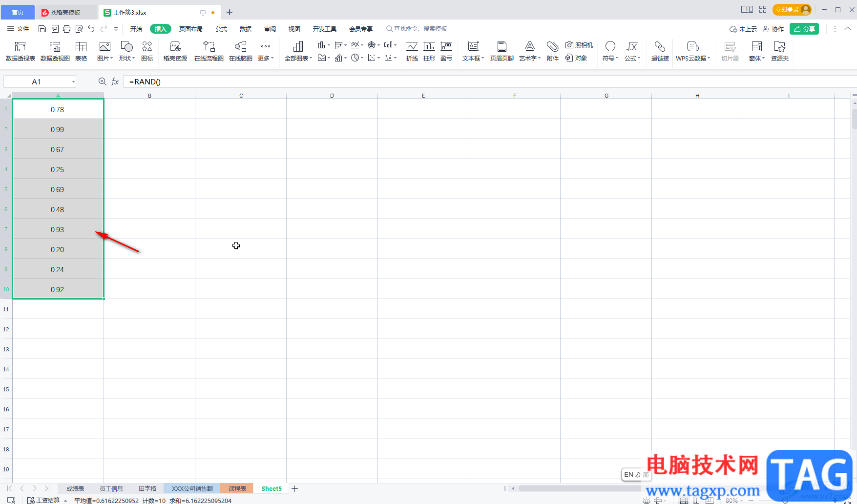Screen dimensions: 857x504
Task: Switch to the 成绩表 sheet tab
Action: [x=75, y=488]
